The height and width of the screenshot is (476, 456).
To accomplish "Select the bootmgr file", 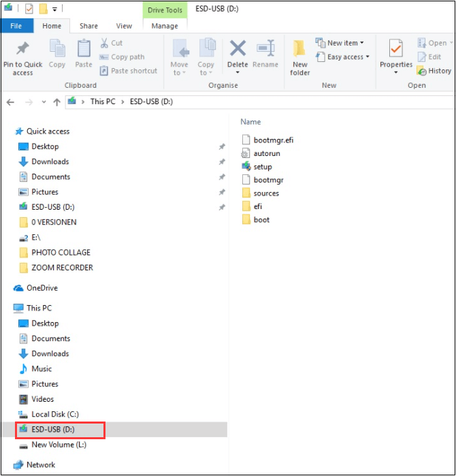I will pos(263,180).
